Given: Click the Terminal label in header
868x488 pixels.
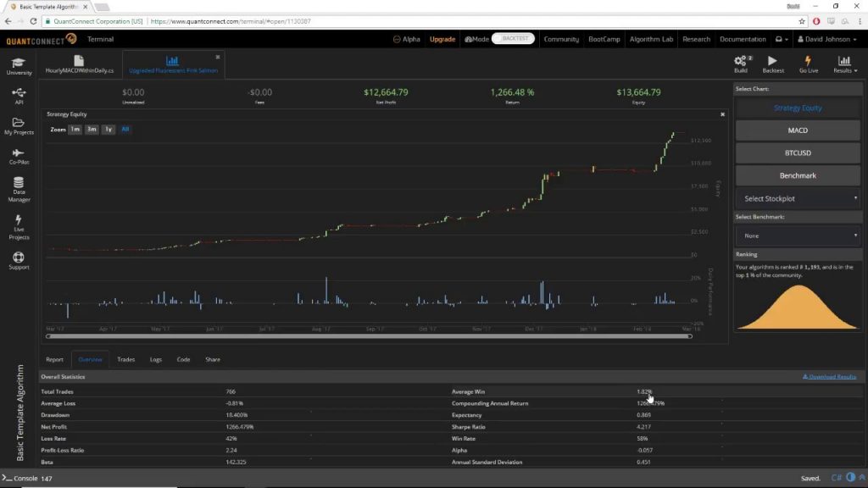Looking at the screenshot, I should [x=100, y=39].
